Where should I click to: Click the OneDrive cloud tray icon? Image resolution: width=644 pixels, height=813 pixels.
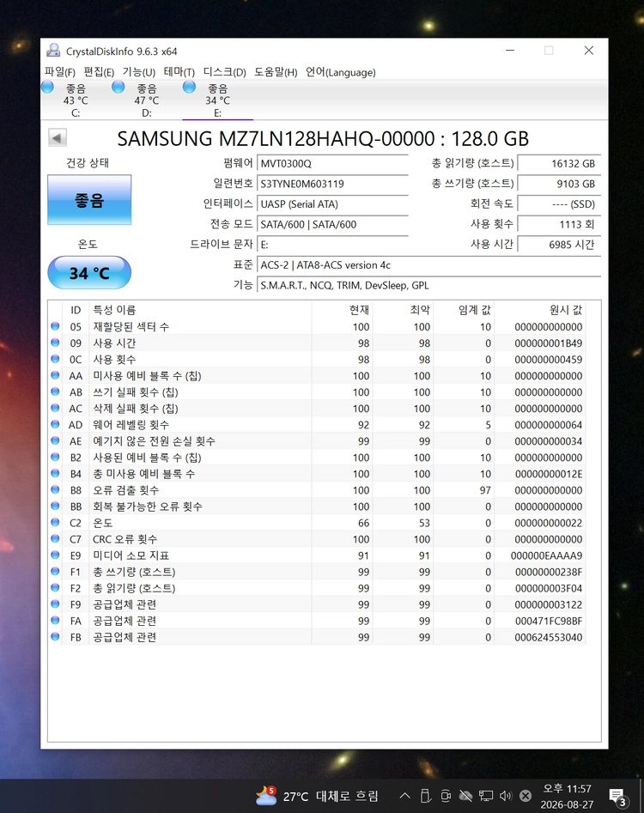coord(465,795)
